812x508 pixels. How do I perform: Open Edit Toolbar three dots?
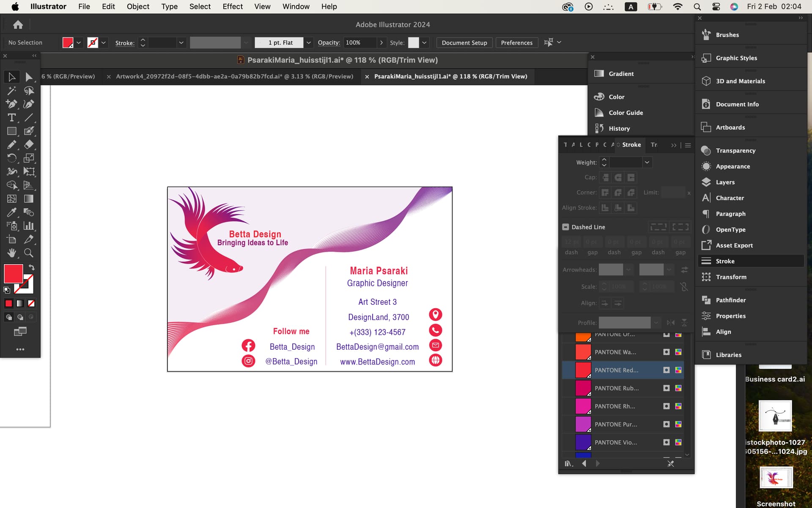(20, 349)
